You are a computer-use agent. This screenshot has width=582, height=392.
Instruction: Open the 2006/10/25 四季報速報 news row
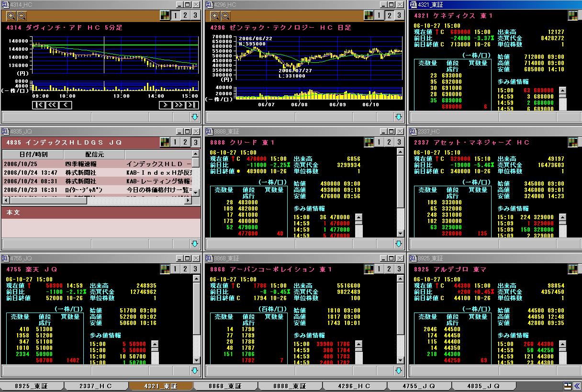97,164
